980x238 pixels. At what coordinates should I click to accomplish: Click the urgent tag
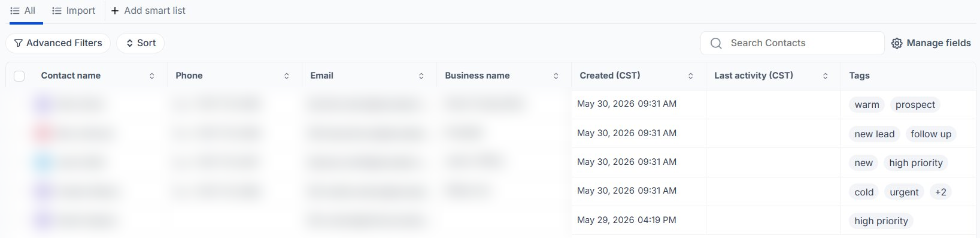pyautogui.click(x=904, y=192)
